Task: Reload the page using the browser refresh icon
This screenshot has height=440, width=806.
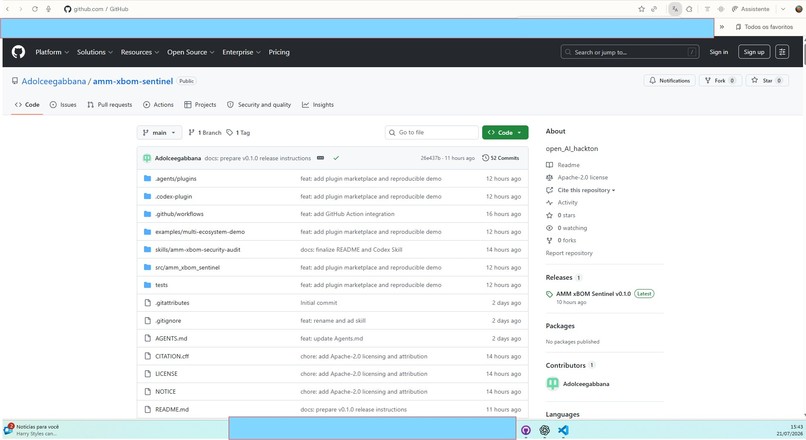Action: (x=34, y=9)
